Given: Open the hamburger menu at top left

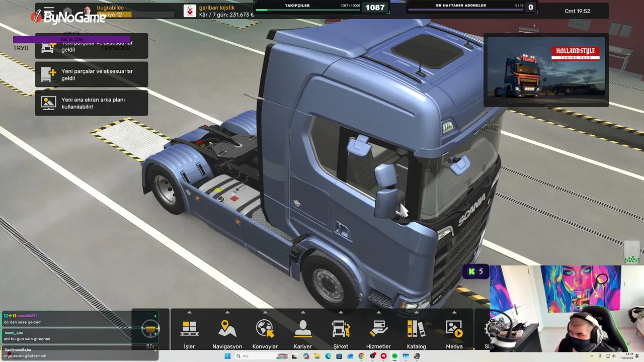Looking at the screenshot, I should point(48,11).
